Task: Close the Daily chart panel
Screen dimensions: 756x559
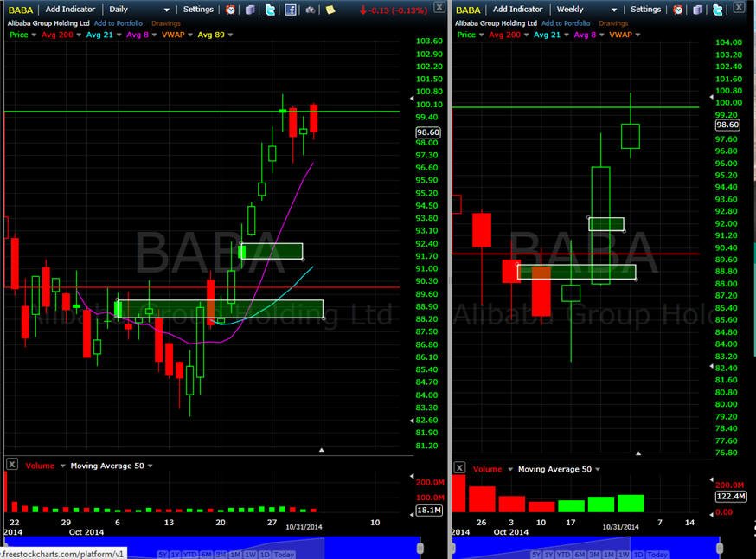Action: click(x=439, y=7)
